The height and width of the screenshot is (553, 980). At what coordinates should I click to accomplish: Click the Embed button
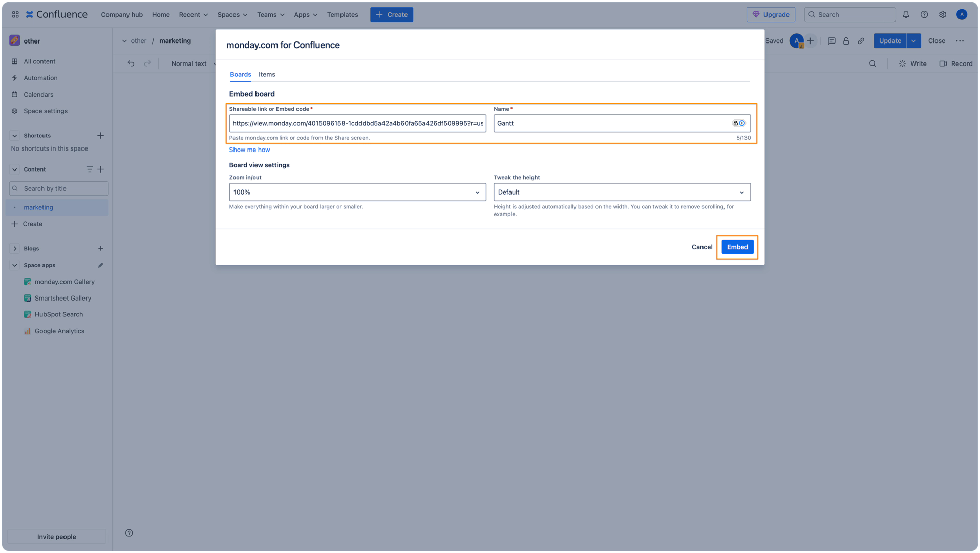(x=737, y=247)
